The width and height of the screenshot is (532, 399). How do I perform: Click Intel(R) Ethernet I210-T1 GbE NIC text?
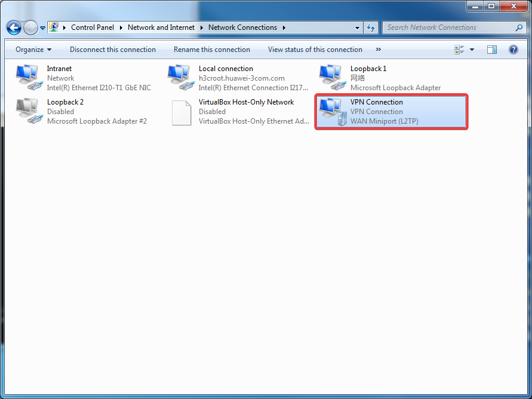coord(99,88)
